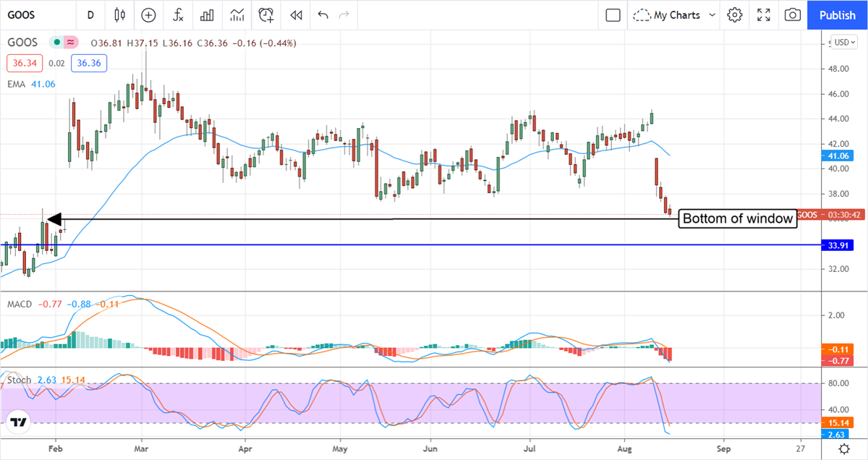Undo the last chart action
This screenshot has width=868, height=460.
pos(323,14)
